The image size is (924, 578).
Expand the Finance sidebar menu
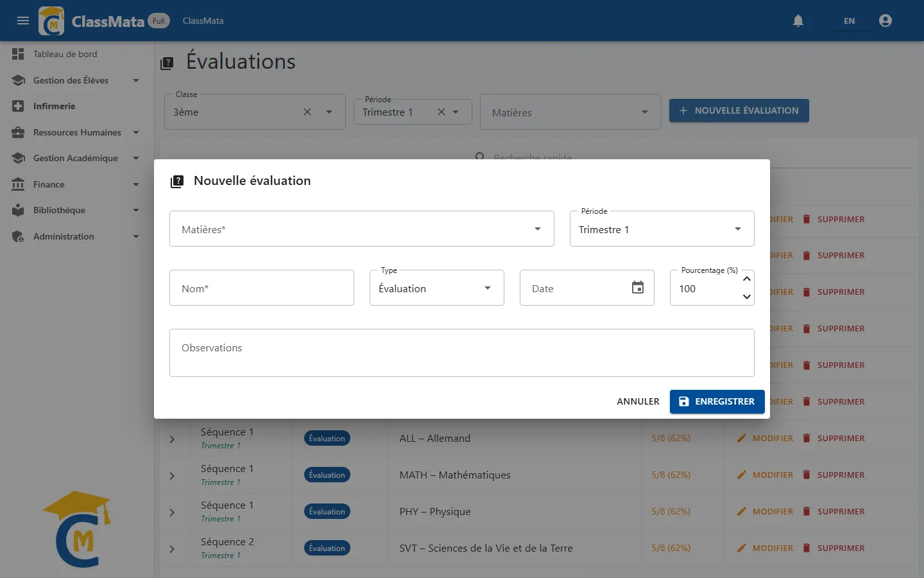(x=77, y=184)
